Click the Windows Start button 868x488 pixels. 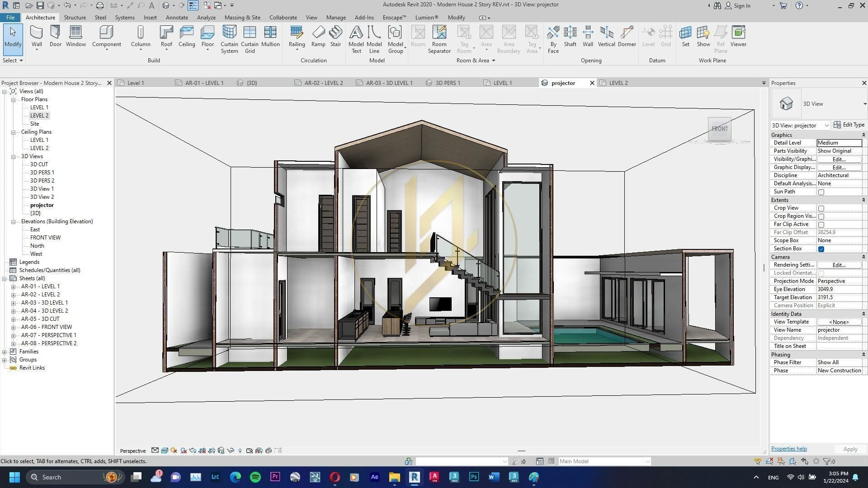(14, 477)
